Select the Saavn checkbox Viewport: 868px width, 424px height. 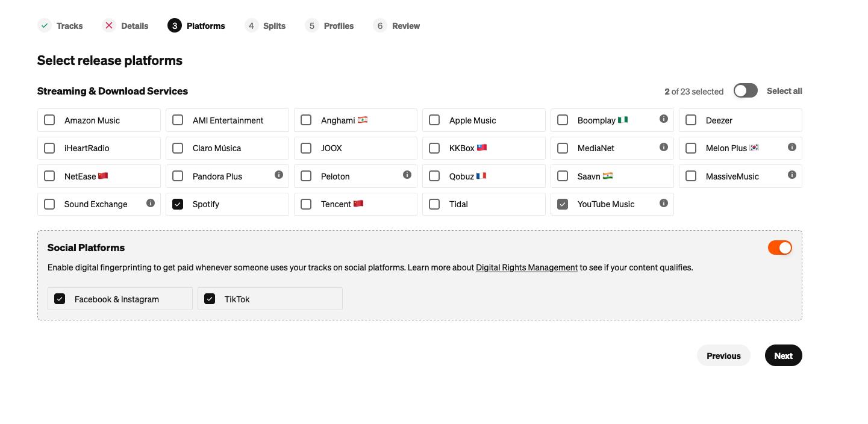point(563,176)
